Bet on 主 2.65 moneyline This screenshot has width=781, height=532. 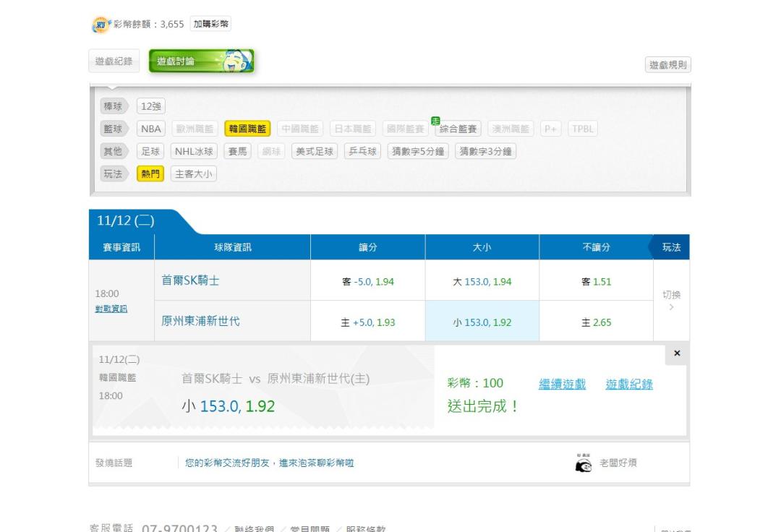(596, 322)
